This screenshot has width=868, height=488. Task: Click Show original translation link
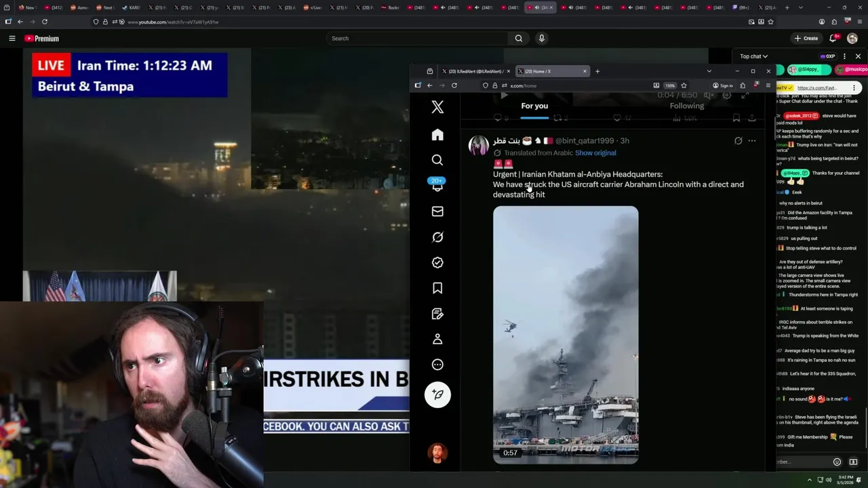[595, 153]
